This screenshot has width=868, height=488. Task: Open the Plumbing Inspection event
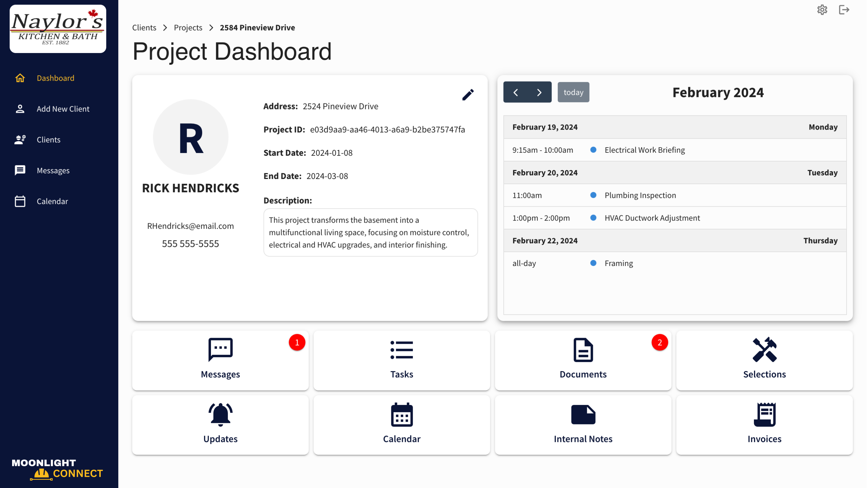pyautogui.click(x=675, y=195)
